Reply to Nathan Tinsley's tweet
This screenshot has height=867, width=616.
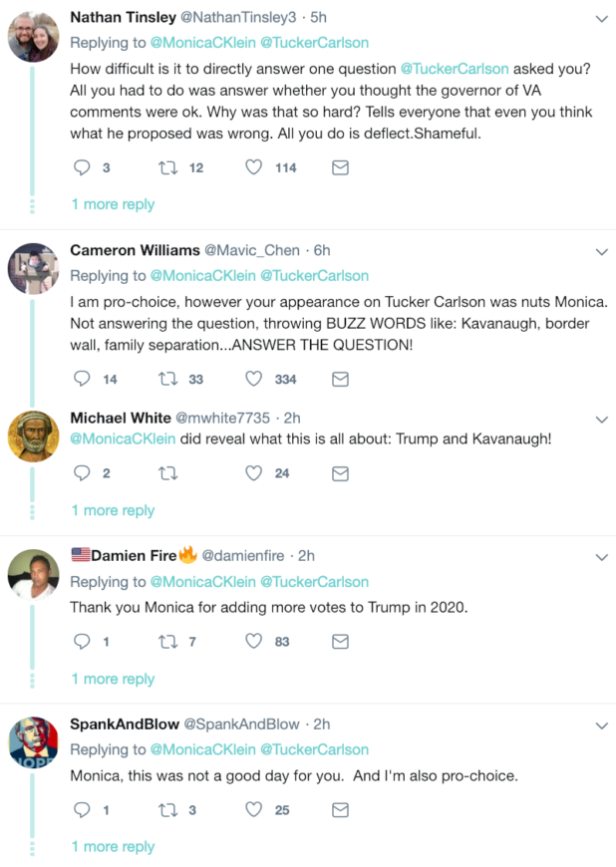point(83,168)
